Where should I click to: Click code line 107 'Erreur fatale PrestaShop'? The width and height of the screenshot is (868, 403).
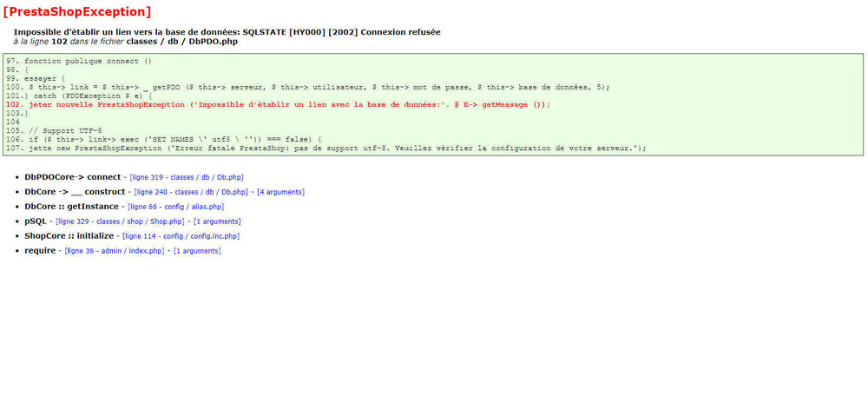tap(326, 149)
